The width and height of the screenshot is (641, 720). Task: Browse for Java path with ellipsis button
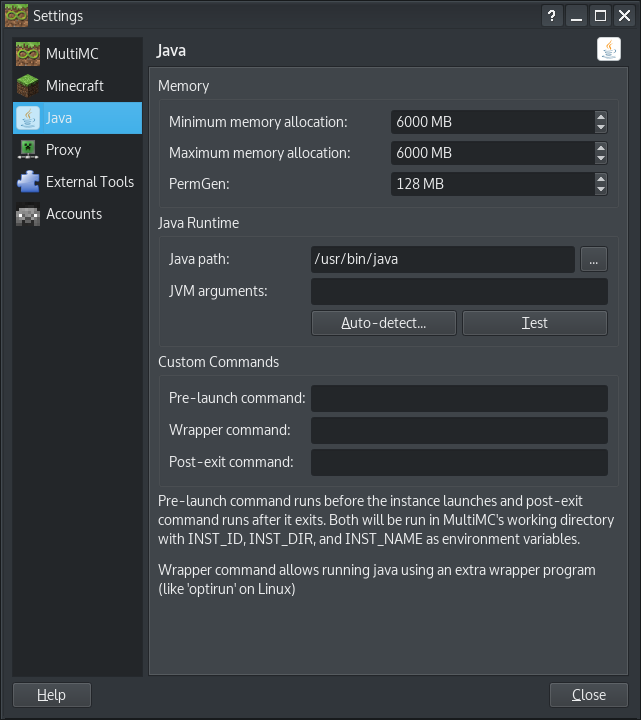[x=594, y=259]
